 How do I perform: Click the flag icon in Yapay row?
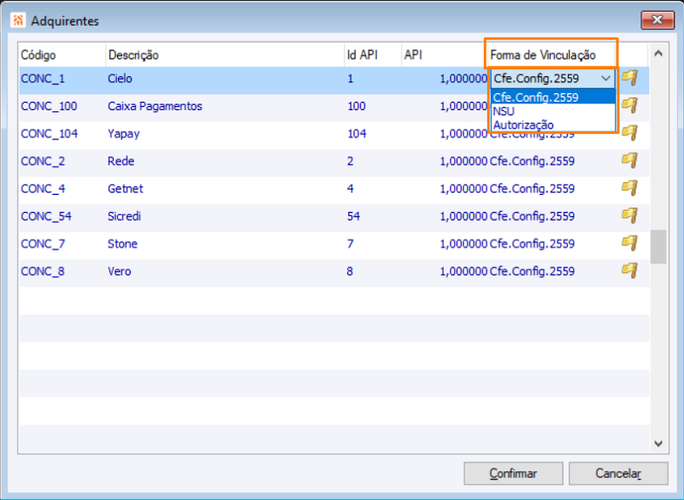(629, 133)
